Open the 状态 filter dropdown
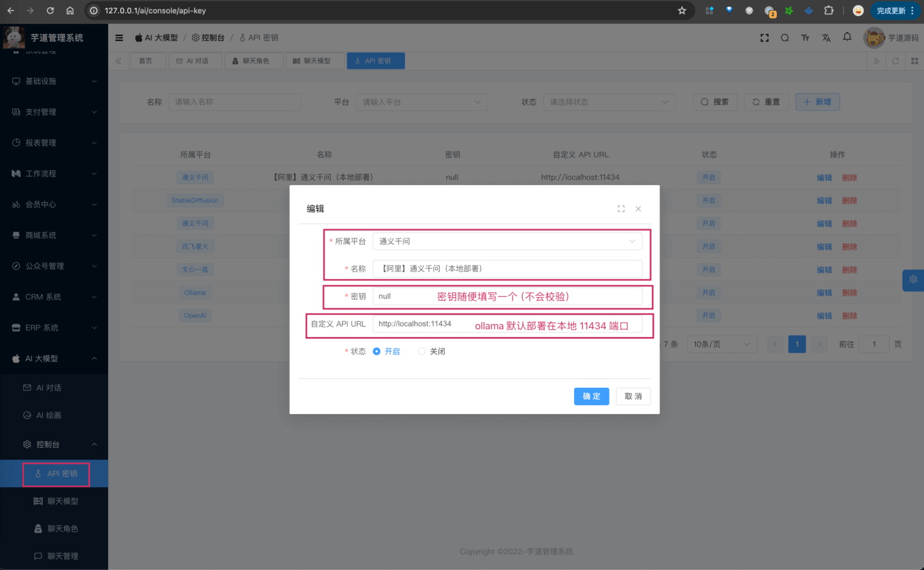Screen dimensions: 924x570 (609, 102)
